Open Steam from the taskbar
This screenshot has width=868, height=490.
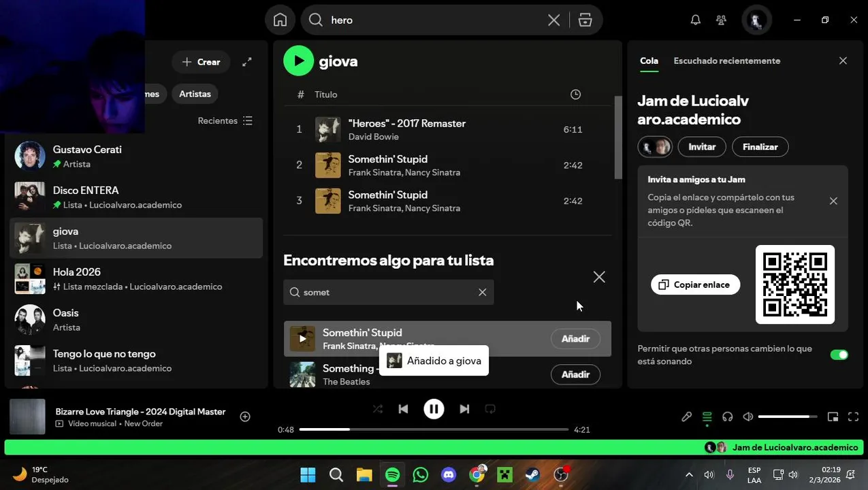(x=532, y=474)
